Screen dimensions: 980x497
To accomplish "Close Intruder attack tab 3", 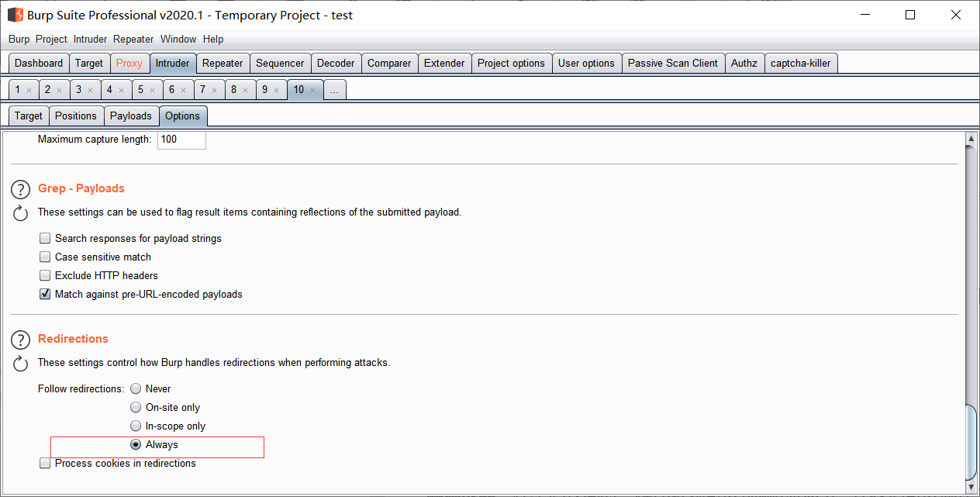I will pyautogui.click(x=90, y=90).
